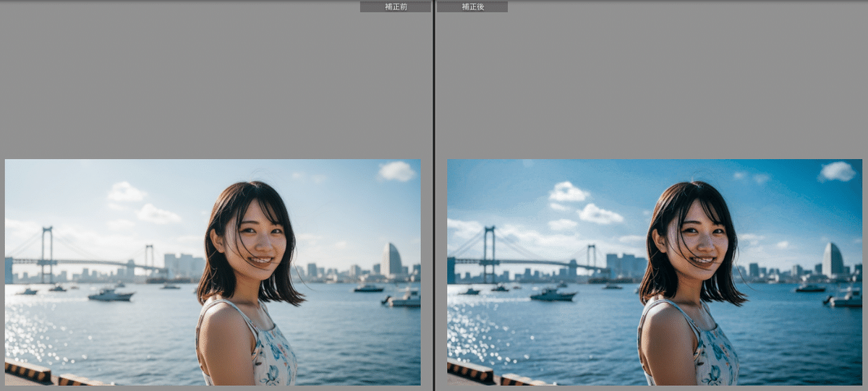This screenshot has width=868, height=391.
Task: Click the woman's floral dress in after image
Action: click(x=717, y=358)
